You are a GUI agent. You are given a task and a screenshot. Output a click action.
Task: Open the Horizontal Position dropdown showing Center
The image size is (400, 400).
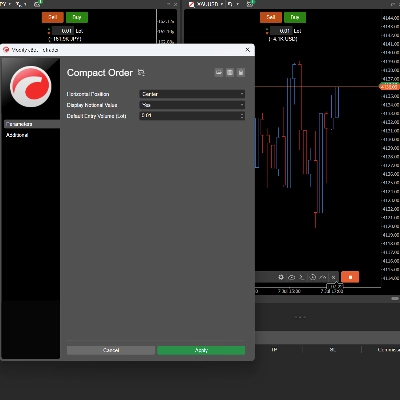pos(192,94)
